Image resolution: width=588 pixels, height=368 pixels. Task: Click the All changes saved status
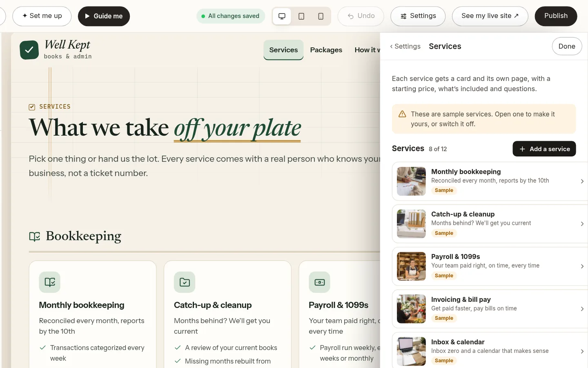tap(231, 16)
